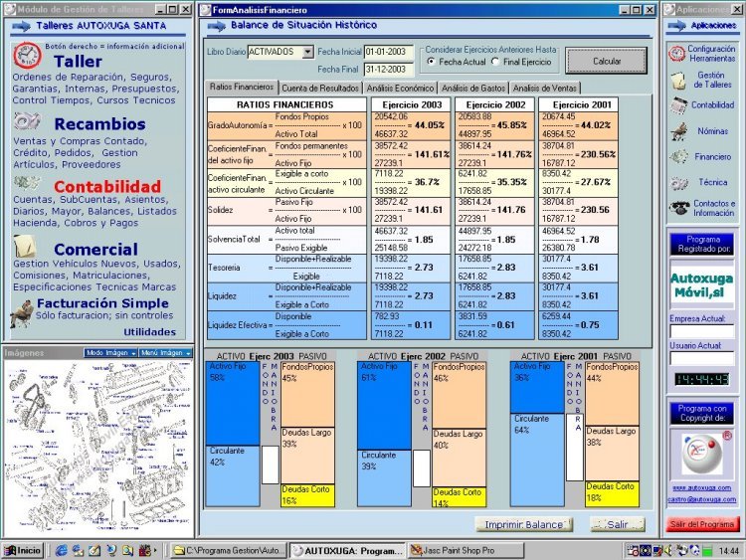
Task: Click the yellow Deudas Corto 16% block
Action: [307, 495]
